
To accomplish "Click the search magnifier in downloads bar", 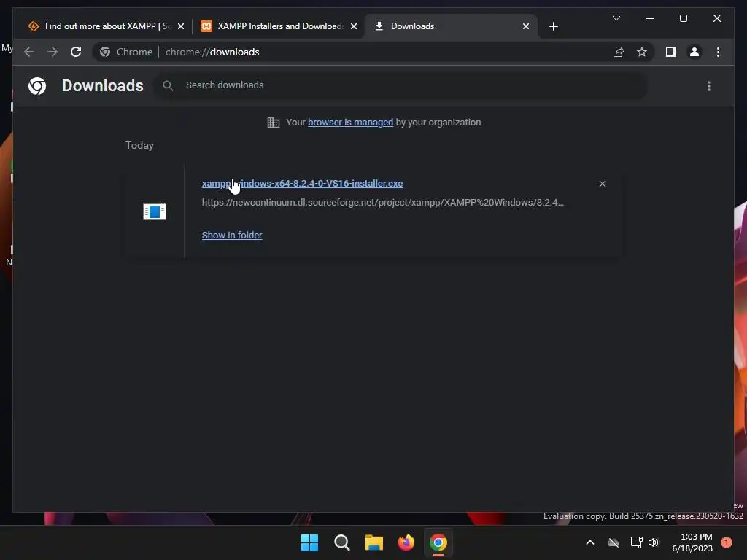I will [x=168, y=85].
